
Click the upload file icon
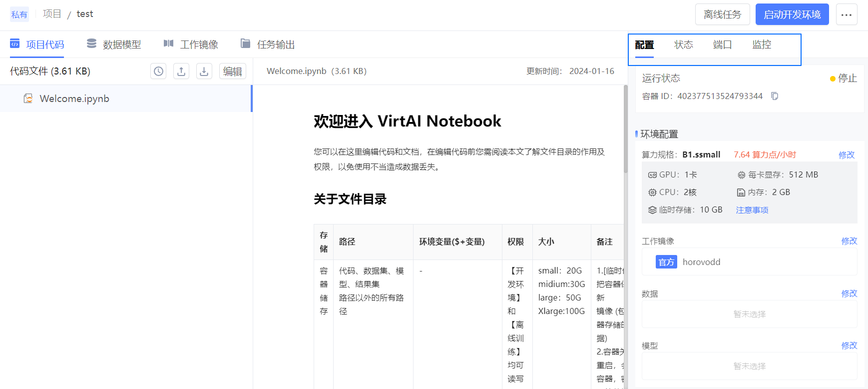(x=181, y=71)
